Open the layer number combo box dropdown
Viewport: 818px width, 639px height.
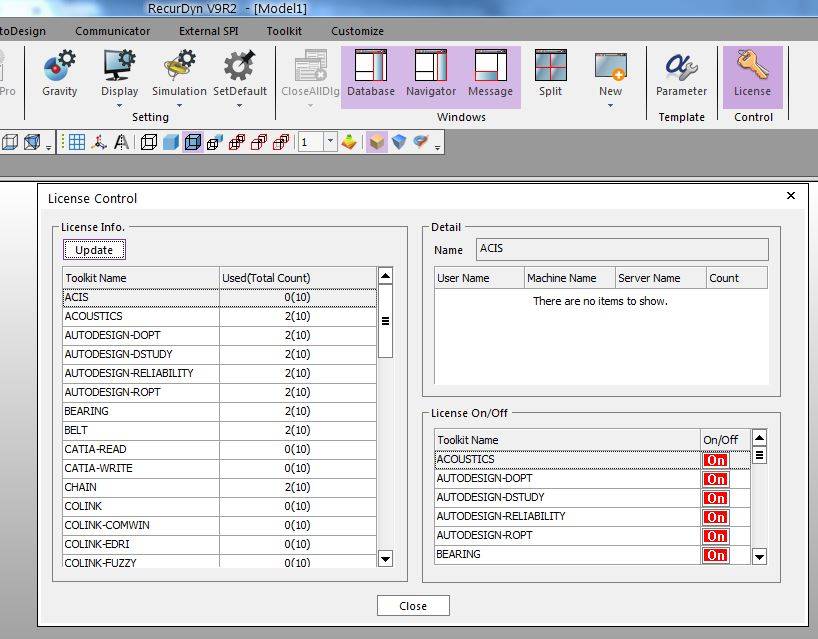[x=330, y=141]
